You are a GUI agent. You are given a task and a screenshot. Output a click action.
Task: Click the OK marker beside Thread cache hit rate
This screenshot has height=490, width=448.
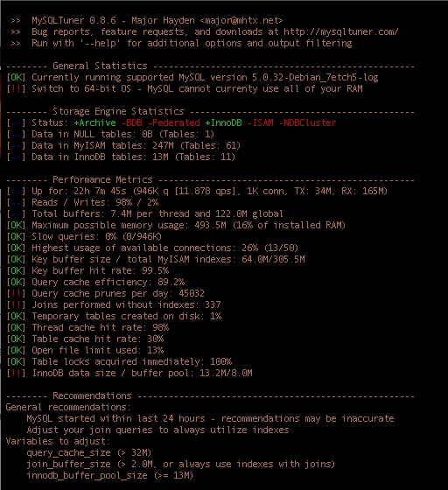16,327
